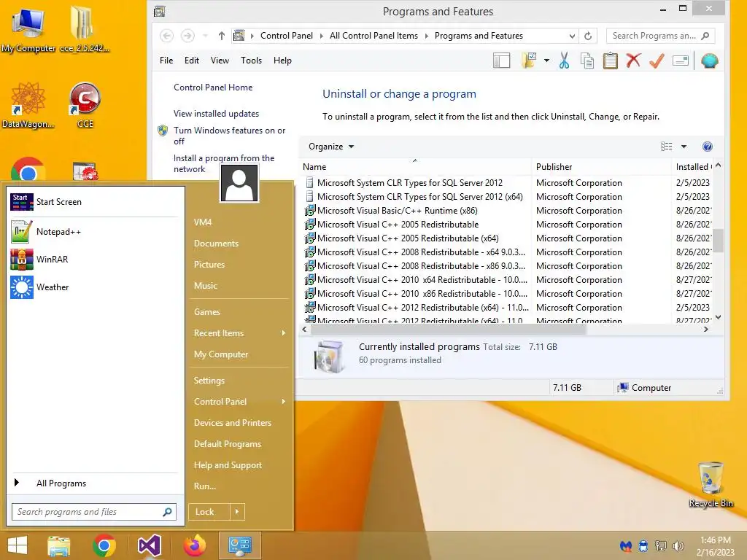Image resolution: width=747 pixels, height=560 pixels.
Task: Click the Up arrow navigation button
Action: tap(221, 36)
